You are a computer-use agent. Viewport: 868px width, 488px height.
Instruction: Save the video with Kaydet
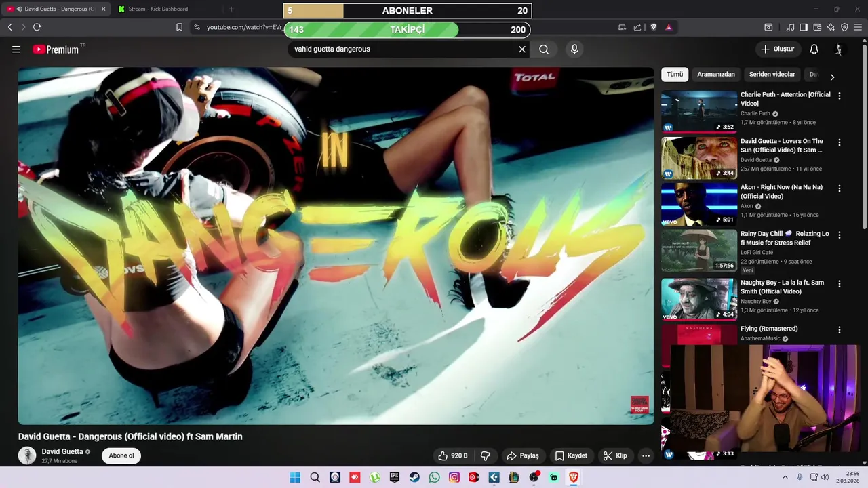point(571,455)
